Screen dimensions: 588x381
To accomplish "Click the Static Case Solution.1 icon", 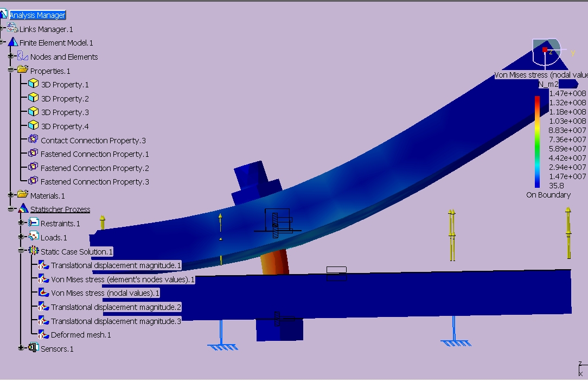I will coord(34,250).
